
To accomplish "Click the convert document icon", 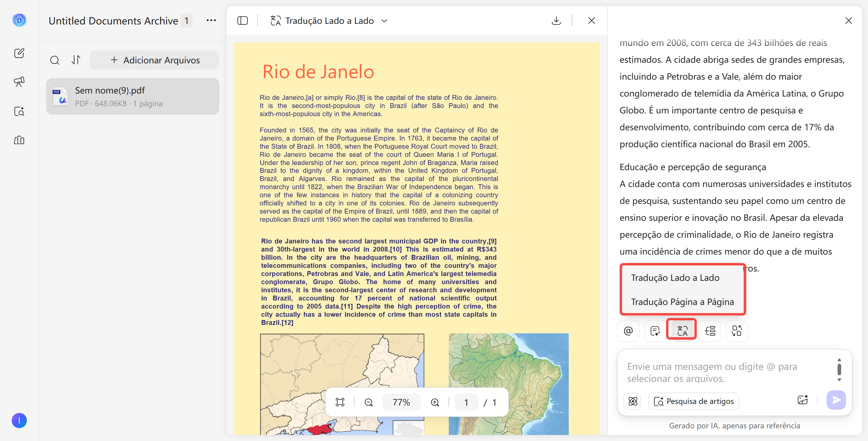I will click(737, 331).
